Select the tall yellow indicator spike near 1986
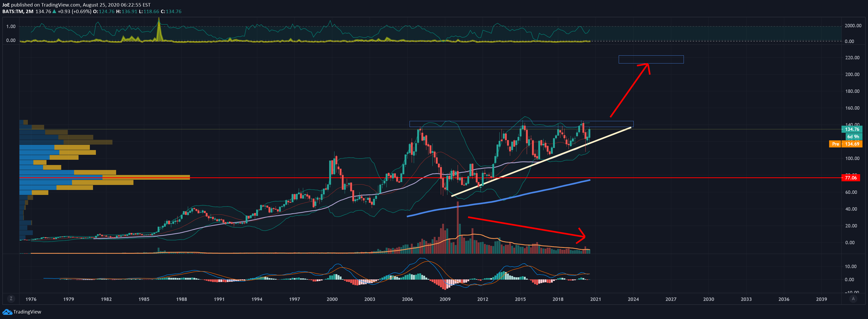Viewport: 868px width, 319px height. [159, 29]
